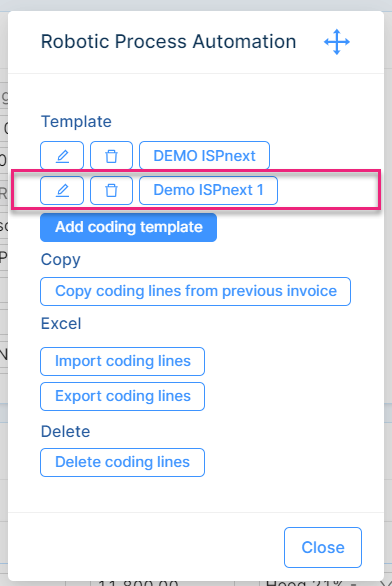The image size is (392, 586).
Task: Click the Robotic Process Automation title
Action: click(169, 41)
